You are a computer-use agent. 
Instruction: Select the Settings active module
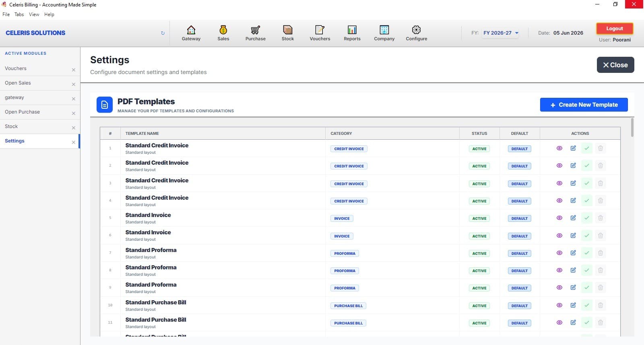click(x=14, y=141)
